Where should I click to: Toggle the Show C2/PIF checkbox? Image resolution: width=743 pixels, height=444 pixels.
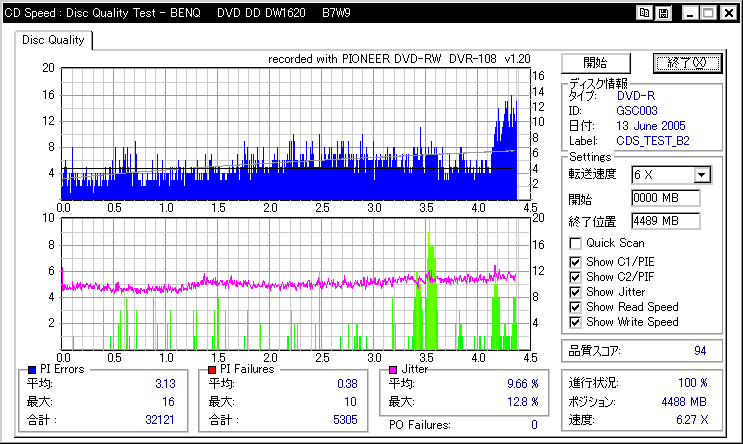(575, 277)
